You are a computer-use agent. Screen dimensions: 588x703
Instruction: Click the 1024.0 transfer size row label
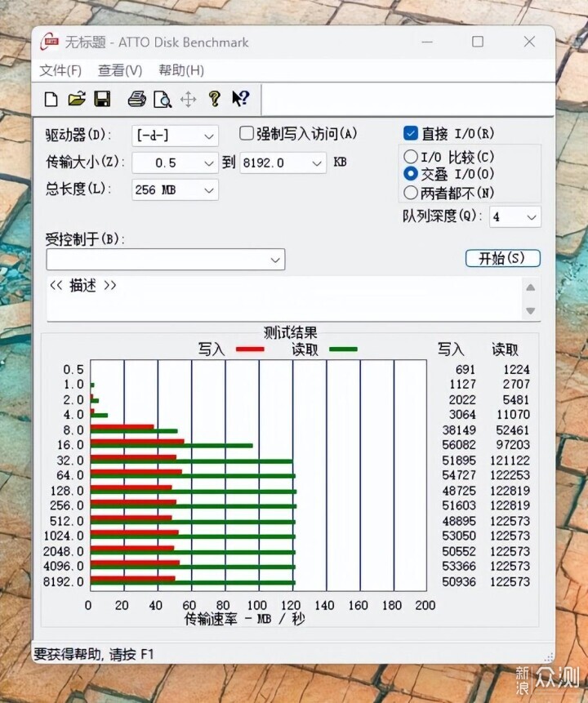click(x=64, y=536)
